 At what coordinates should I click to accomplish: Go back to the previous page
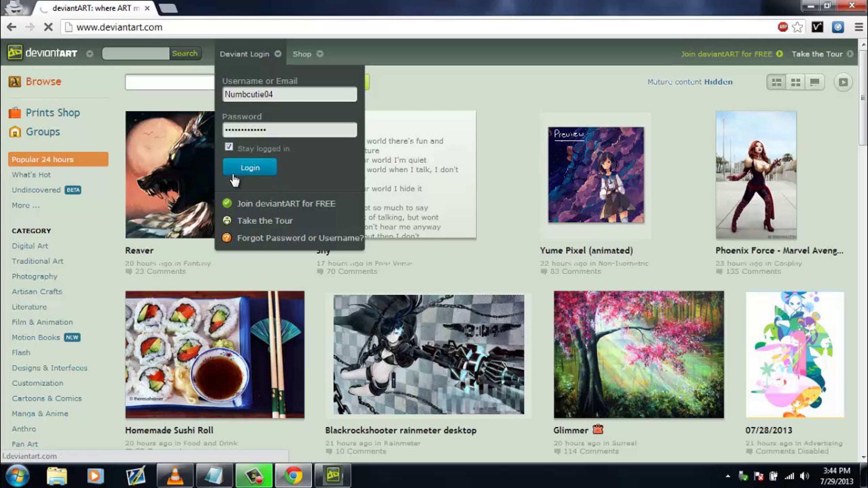tap(12, 27)
